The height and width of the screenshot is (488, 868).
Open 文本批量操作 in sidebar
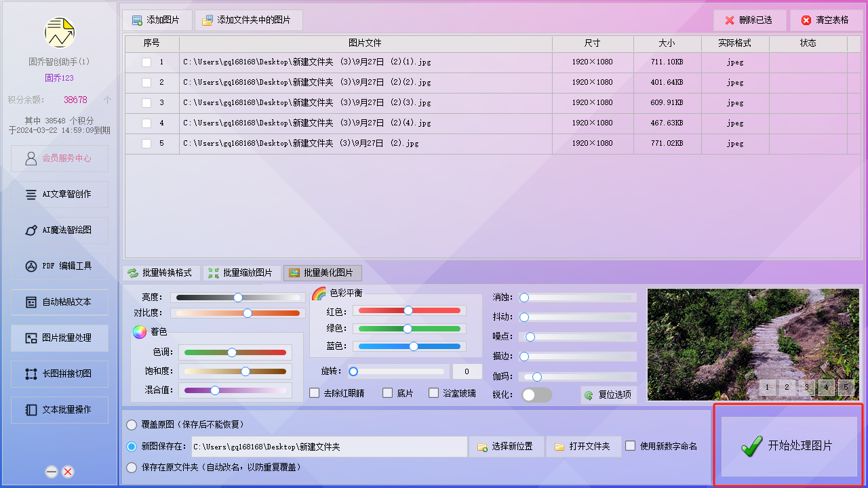coord(60,410)
